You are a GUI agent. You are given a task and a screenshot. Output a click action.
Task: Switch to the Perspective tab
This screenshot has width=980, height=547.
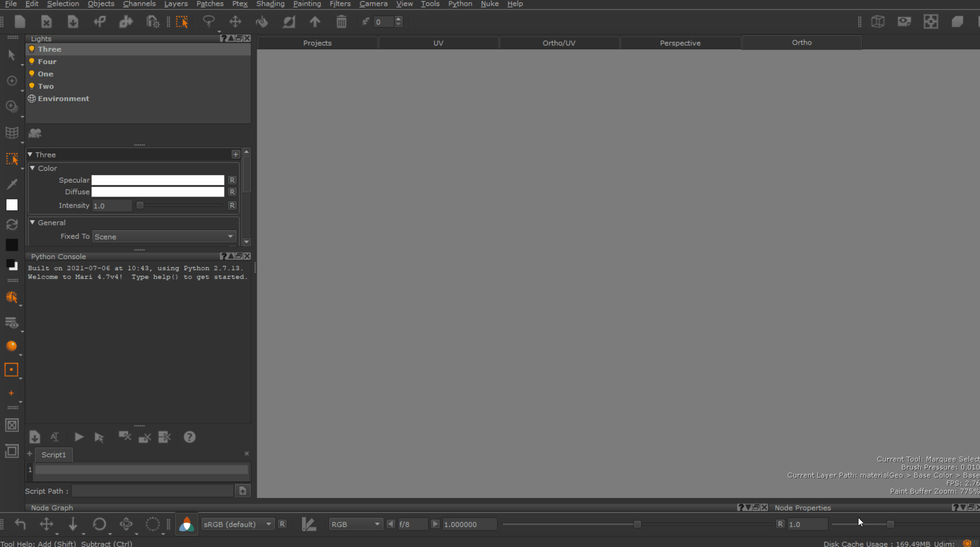coord(680,43)
